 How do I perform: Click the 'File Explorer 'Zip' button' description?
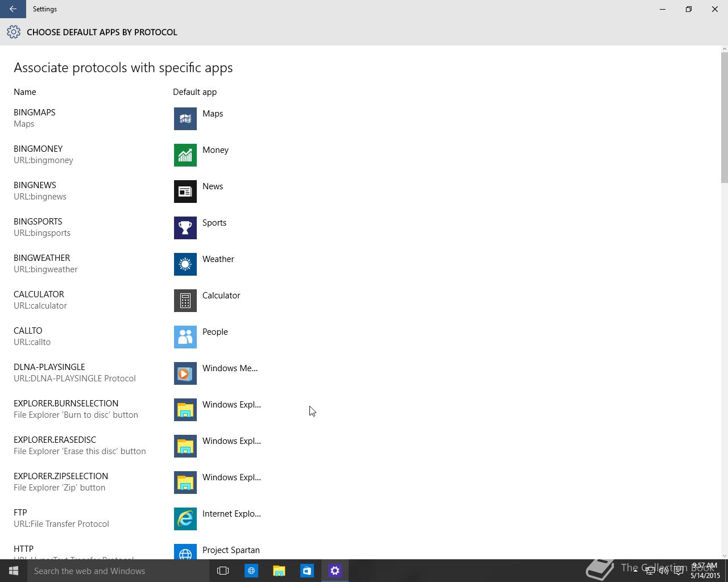pos(59,488)
